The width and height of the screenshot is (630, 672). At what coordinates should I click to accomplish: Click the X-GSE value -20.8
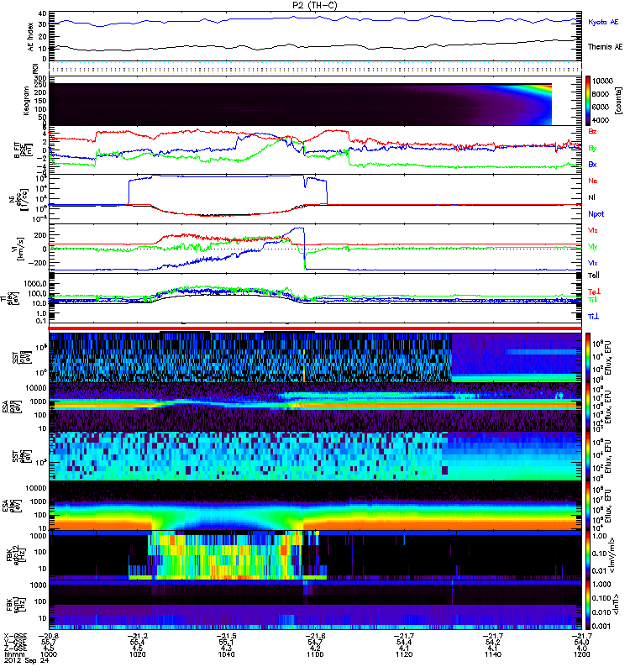click(49, 636)
